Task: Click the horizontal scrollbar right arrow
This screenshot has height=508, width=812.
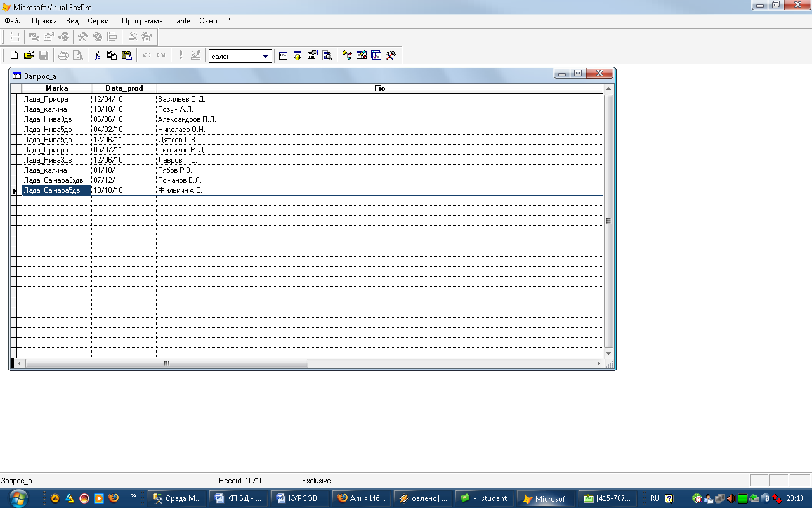Action: pos(599,364)
